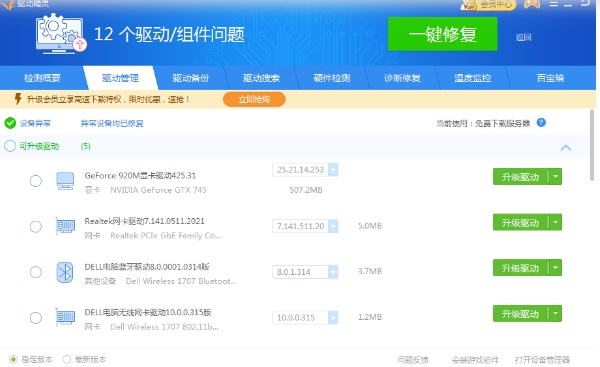Open the 硬件检测 tab
Image resolution: width=600 pixels, height=367 pixels.
point(332,78)
